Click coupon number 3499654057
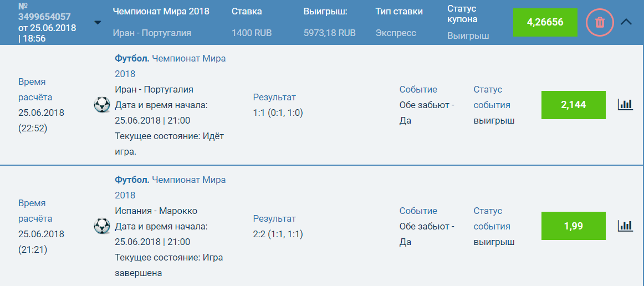This screenshot has width=644, height=286. (44, 17)
